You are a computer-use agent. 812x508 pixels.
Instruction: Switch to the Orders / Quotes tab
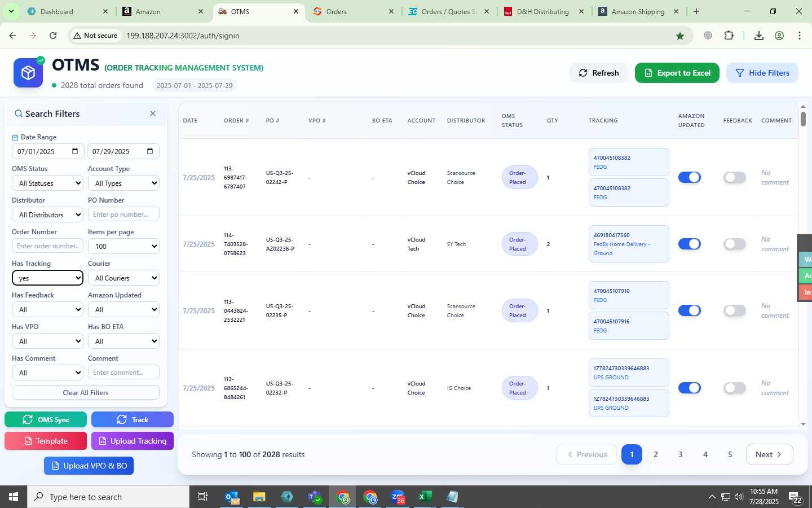448,11
